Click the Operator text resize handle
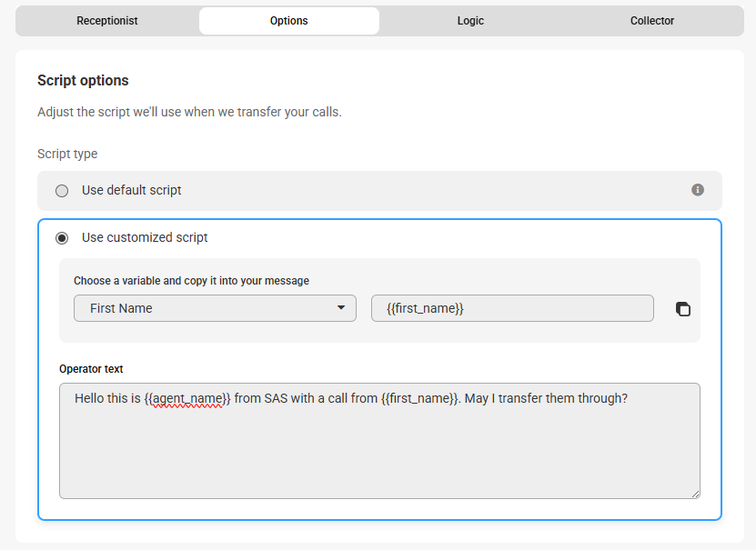Viewport: 756px width, 550px height. (695, 494)
